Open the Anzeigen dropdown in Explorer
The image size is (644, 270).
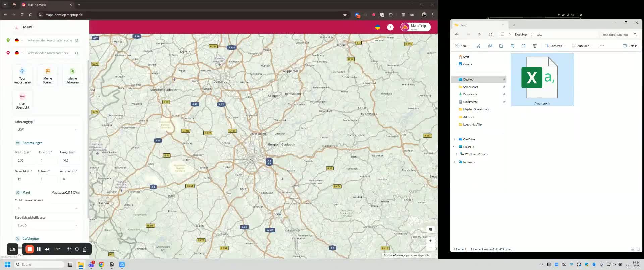pyautogui.click(x=582, y=46)
